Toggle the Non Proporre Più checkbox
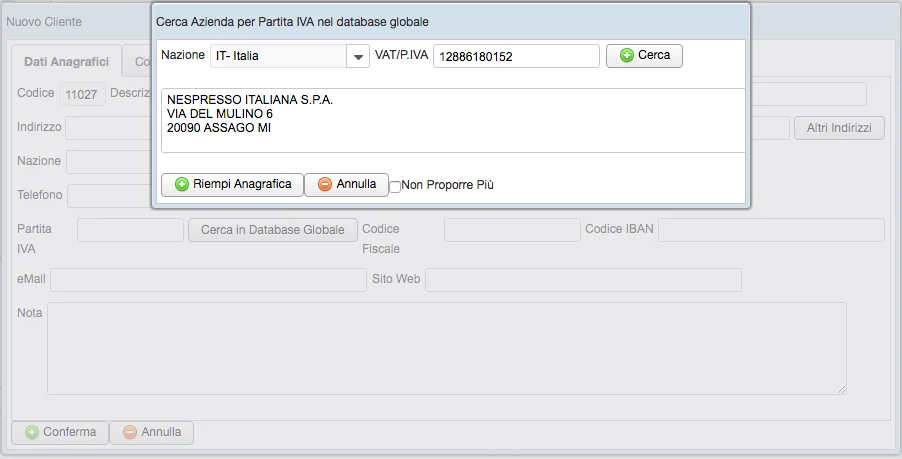 (395, 186)
